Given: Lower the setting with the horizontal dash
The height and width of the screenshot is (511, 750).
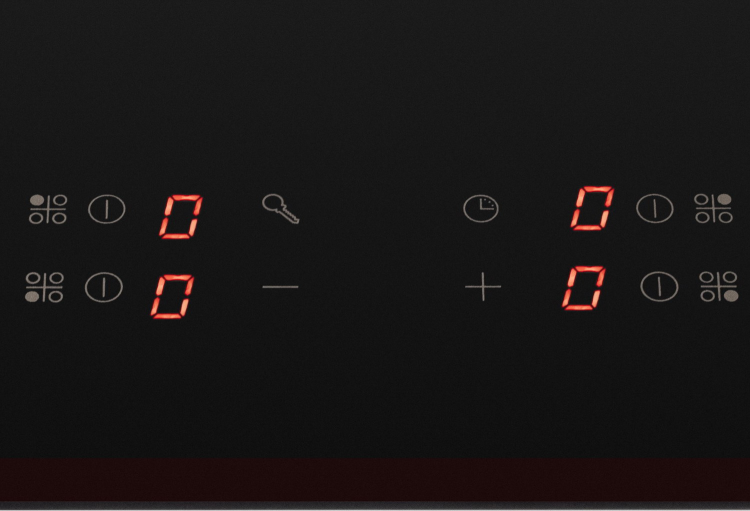Looking at the screenshot, I should click(x=280, y=287).
